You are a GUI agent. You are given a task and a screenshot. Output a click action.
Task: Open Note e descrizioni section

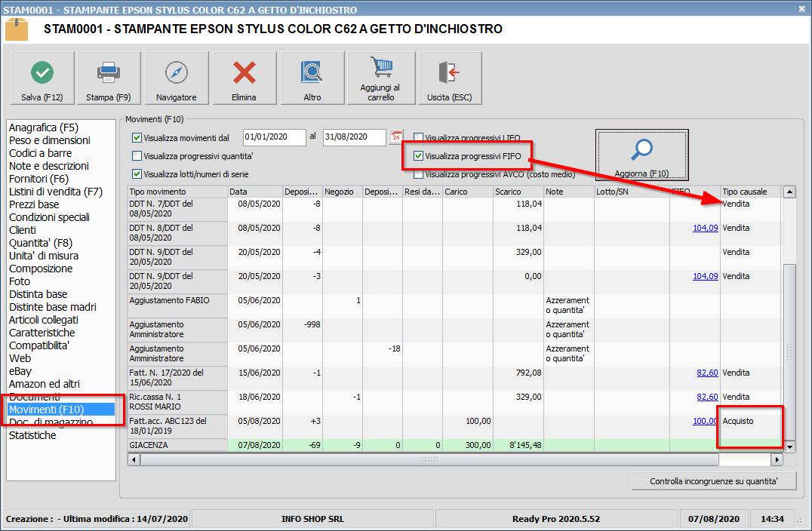[x=49, y=166]
